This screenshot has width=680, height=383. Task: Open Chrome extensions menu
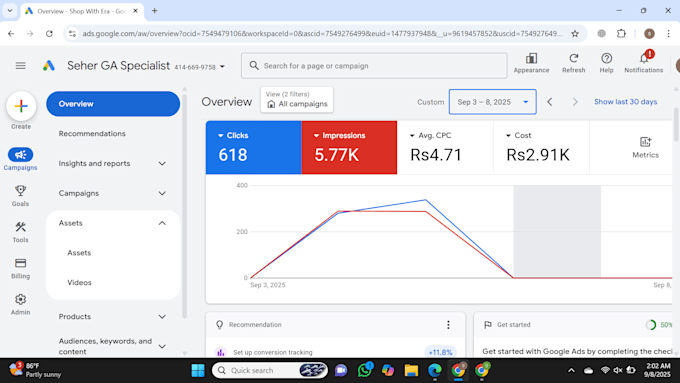point(621,33)
